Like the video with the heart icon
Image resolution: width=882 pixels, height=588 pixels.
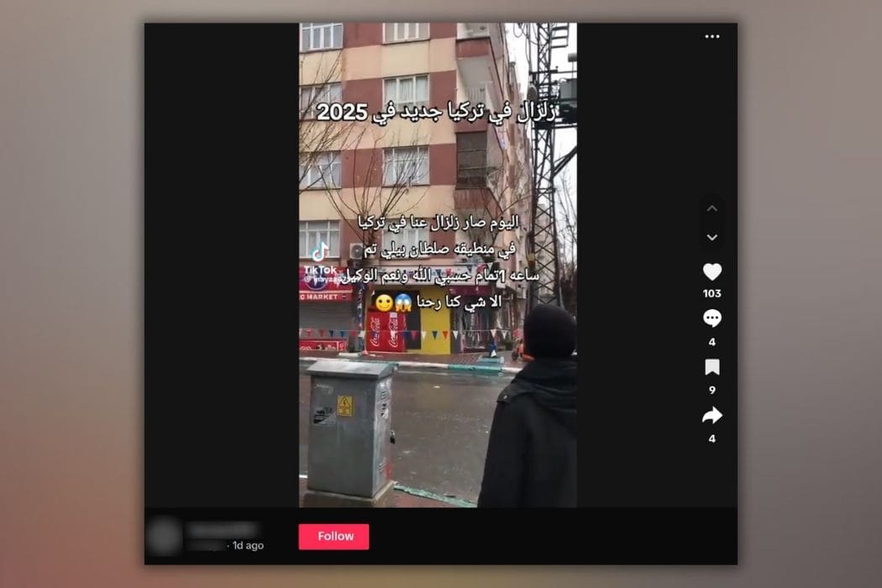(711, 272)
